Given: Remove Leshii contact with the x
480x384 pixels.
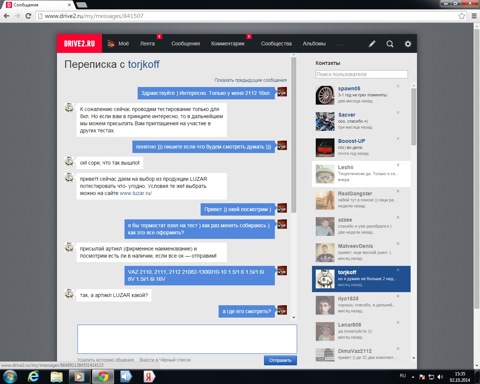Looking at the screenshot, I should tap(398, 165).
